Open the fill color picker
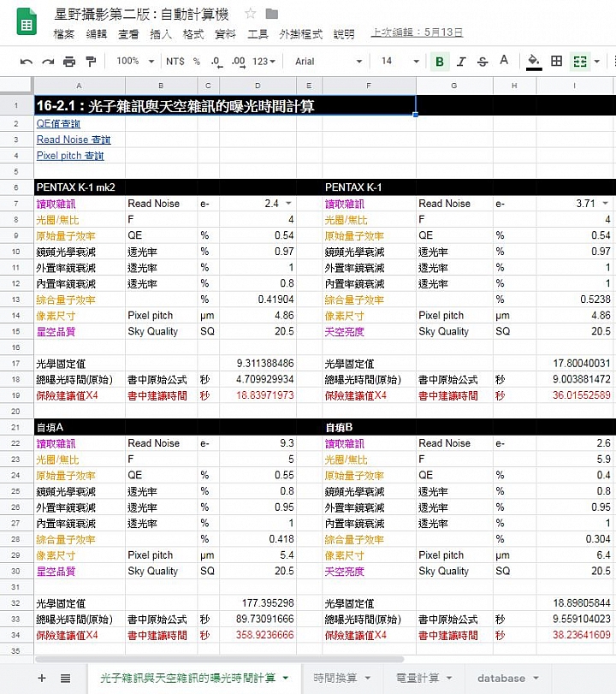 (x=534, y=61)
